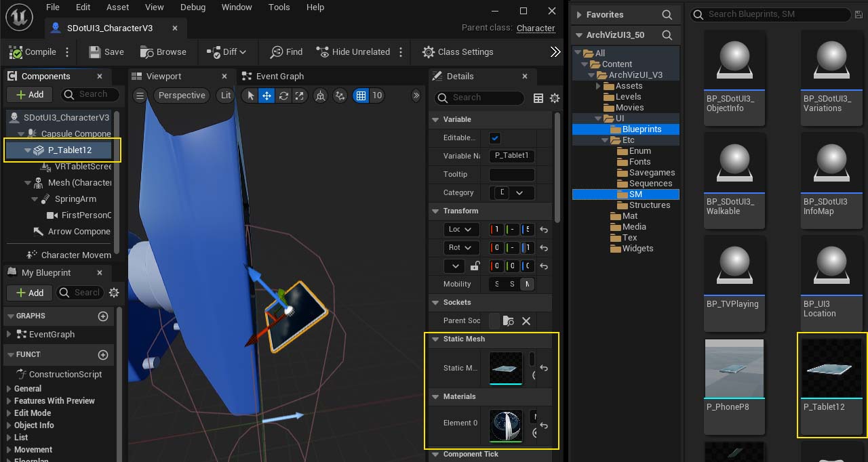Add a new function with FUNCT plus icon
Viewport: 868px width, 462px height.
103,354
